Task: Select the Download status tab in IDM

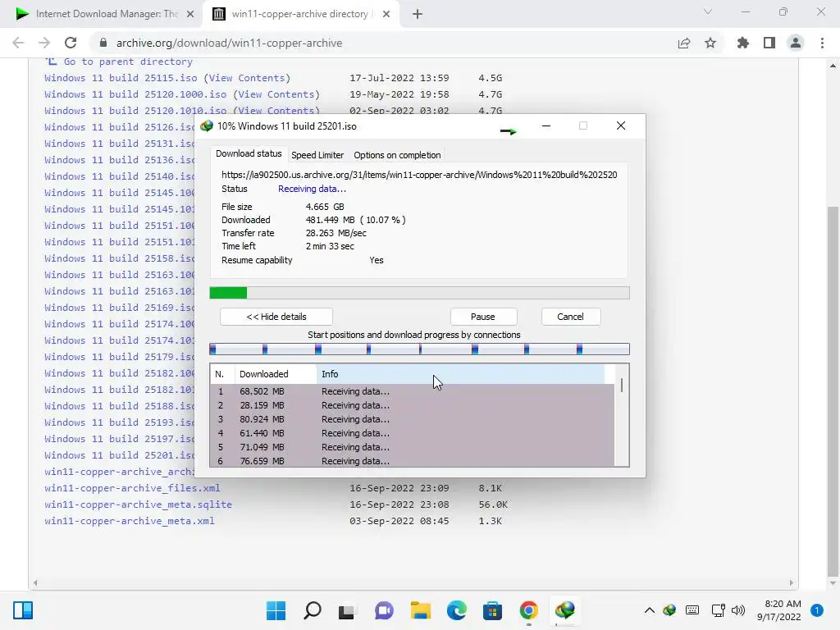Action: (249, 153)
